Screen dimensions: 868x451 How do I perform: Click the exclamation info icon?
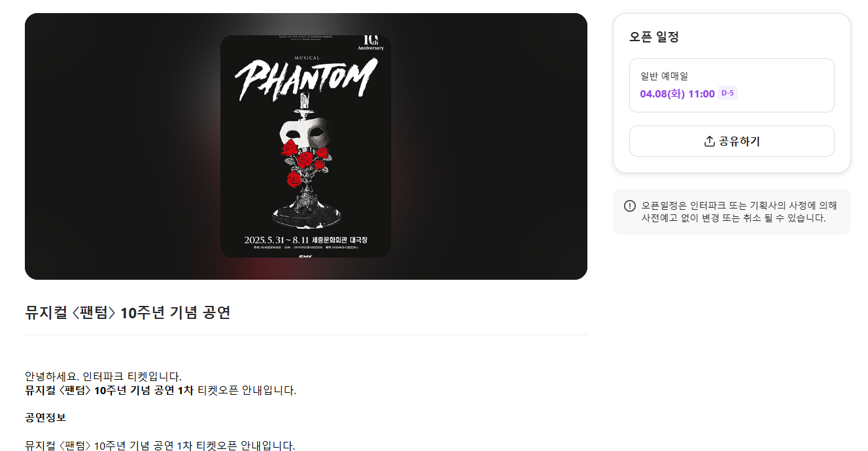630,206
